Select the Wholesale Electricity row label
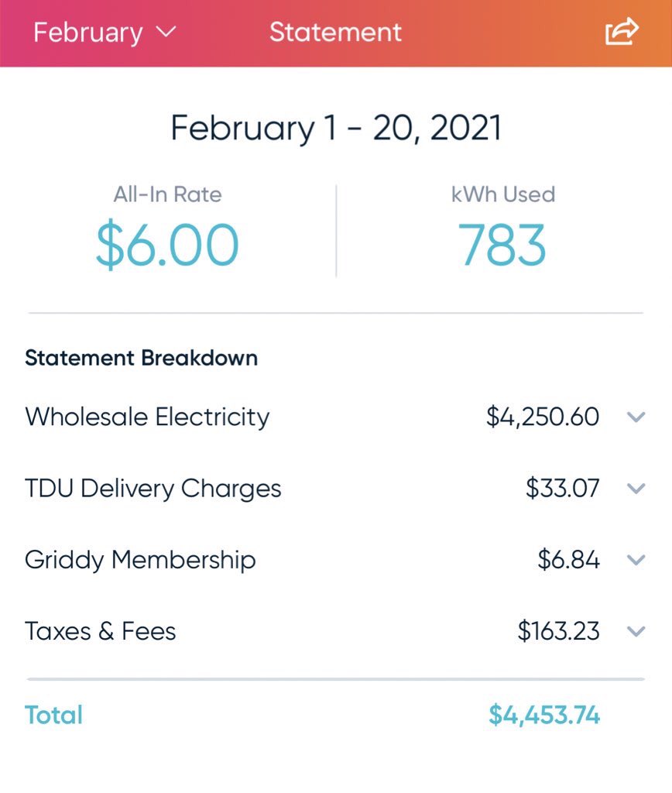 click(x=147, y=417)
